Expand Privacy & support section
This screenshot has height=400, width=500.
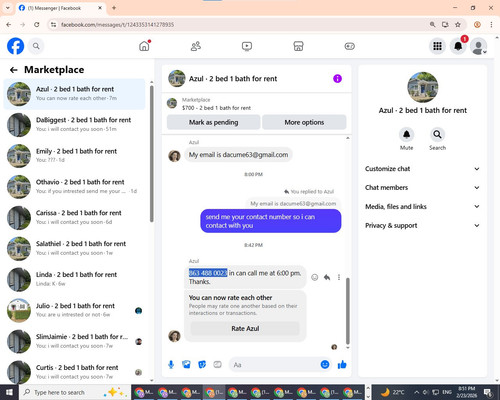coord(422,226)
